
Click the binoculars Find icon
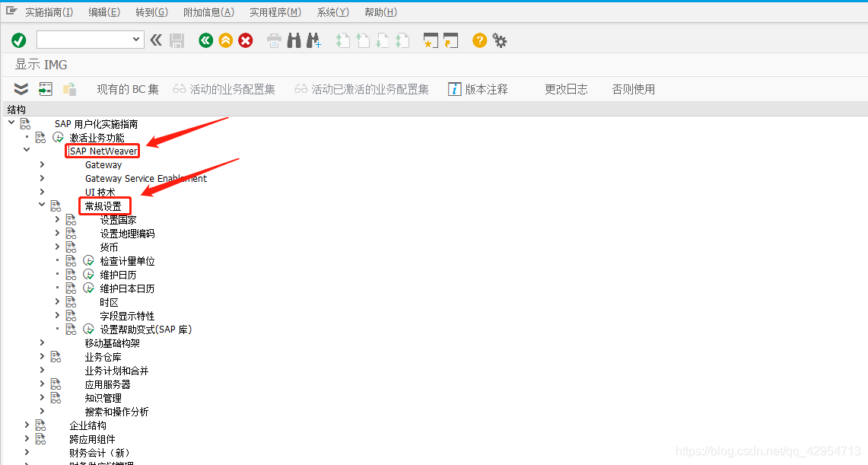(x=294, y=40)
